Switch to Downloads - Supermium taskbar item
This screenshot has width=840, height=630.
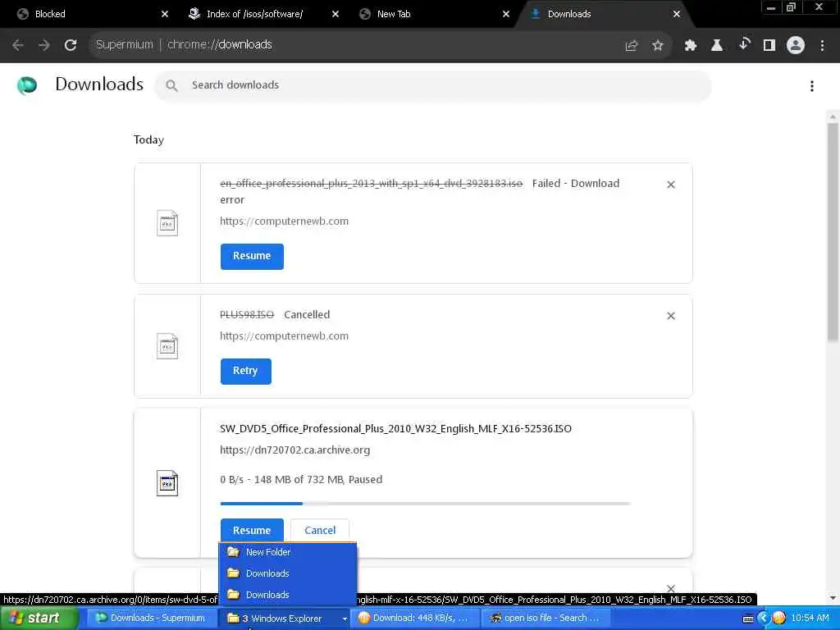click(151, 619)
